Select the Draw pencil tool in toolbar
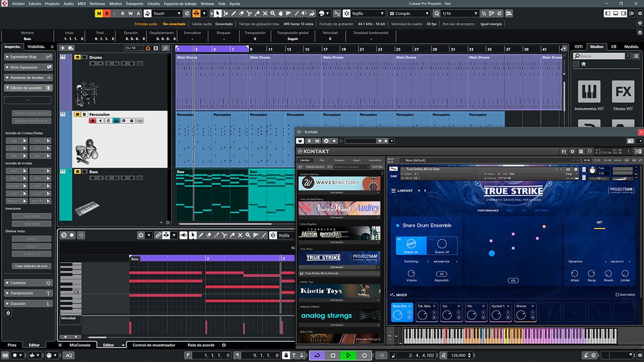The height and width of the screenshot is (362, 644). (233, 13)
